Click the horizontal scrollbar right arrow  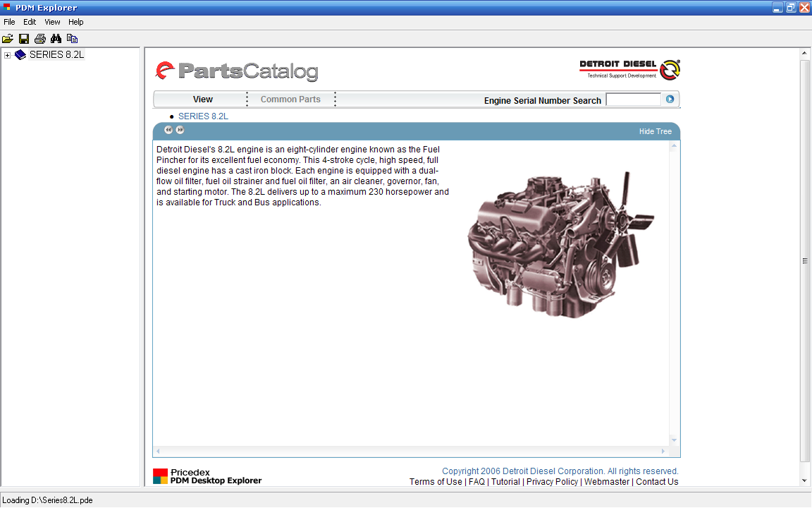[x=663, y=451]
